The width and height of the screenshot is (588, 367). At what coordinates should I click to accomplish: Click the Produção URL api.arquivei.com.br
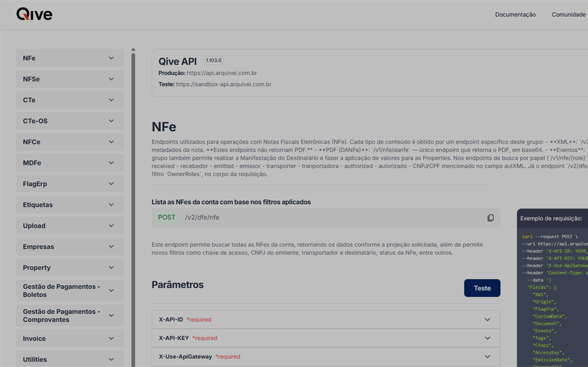(x=222, y=73)
